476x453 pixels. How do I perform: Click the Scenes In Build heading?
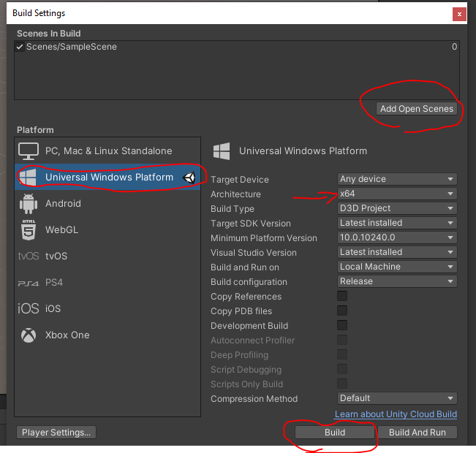pyautogui.click(x=48, y=34)
